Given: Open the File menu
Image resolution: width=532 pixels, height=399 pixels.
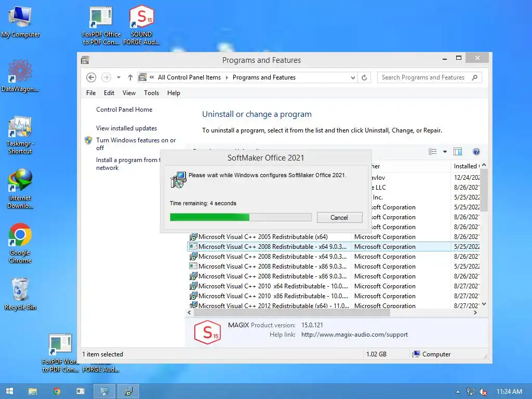Looking at the screenshot, I should [x=91, y=93].
